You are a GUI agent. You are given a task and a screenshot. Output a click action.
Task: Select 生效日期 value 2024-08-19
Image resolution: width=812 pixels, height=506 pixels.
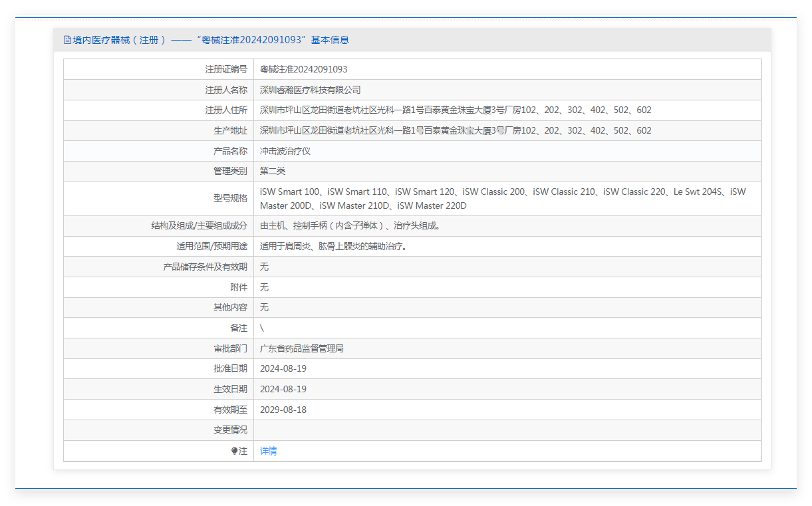tap(283, 389)
